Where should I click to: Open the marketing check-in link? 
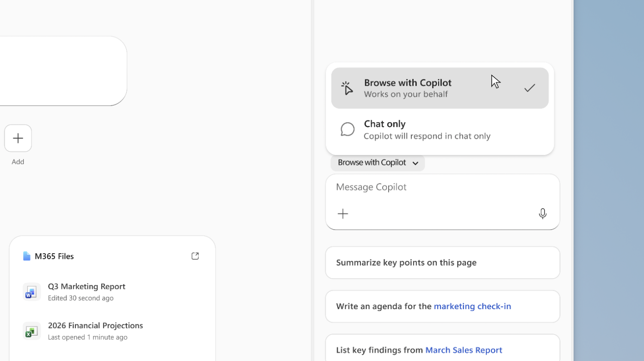pos(472,306)
